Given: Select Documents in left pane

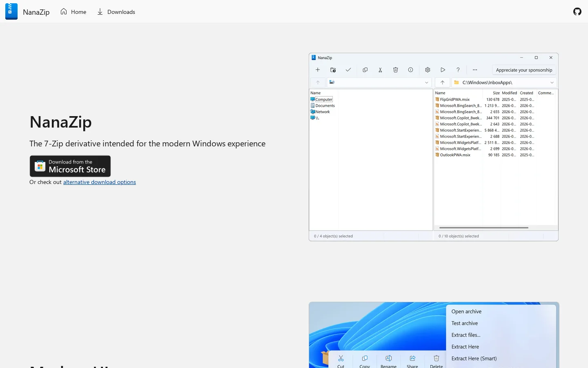Looking at the screenshot, I should click(x=323, y=105).
